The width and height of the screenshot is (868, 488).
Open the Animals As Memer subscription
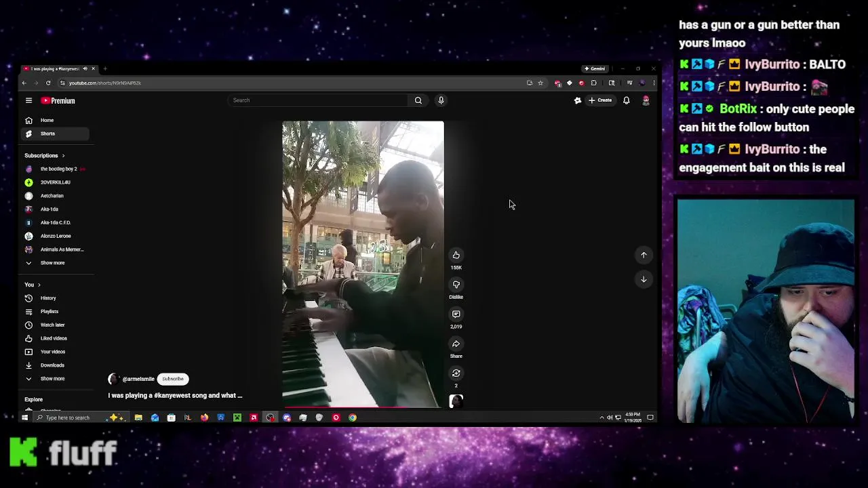(x=56, y=249)
